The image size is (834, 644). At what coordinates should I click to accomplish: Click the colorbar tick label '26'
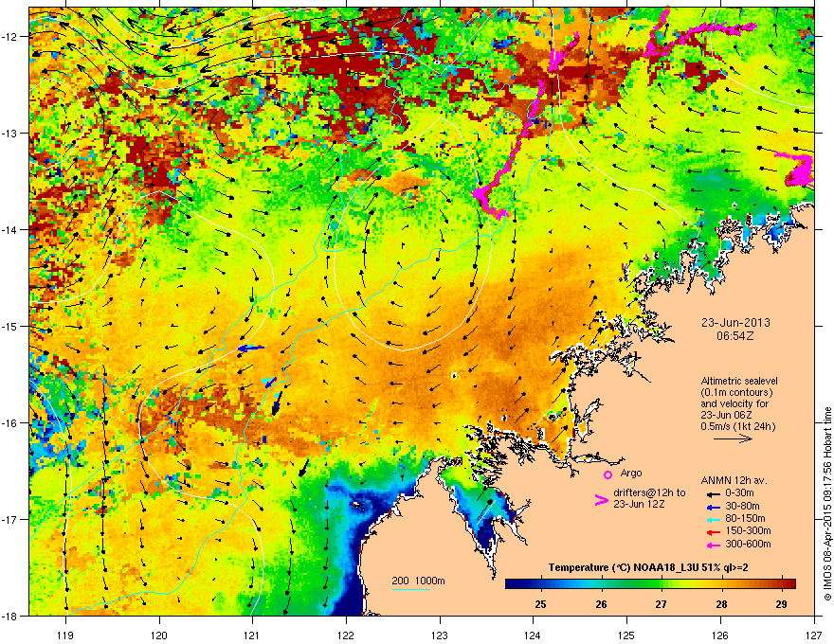tap(601, 604)
